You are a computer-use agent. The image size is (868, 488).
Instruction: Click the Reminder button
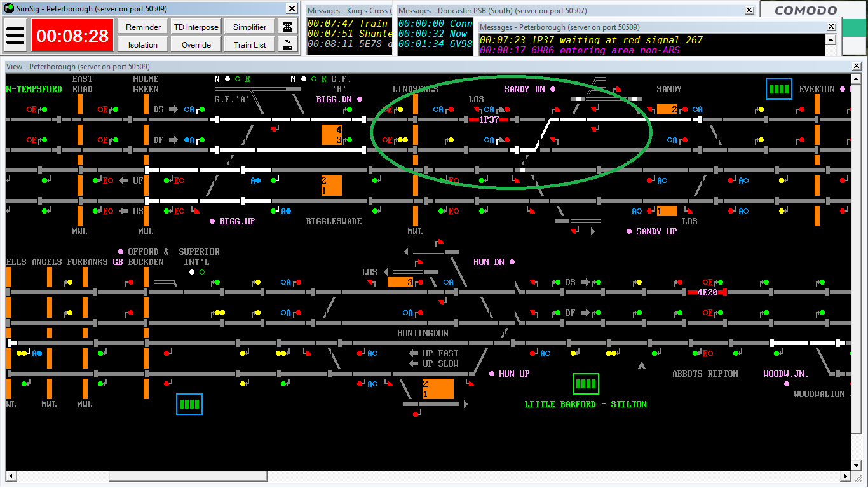point(143,27)
